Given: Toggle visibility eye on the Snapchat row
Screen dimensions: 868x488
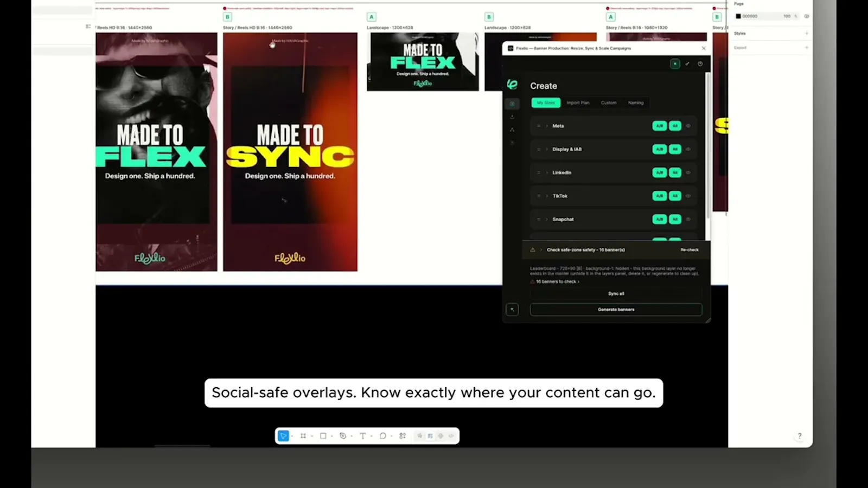Looking at the screenshot, I should pyautogui.click(x=688, y=219).
